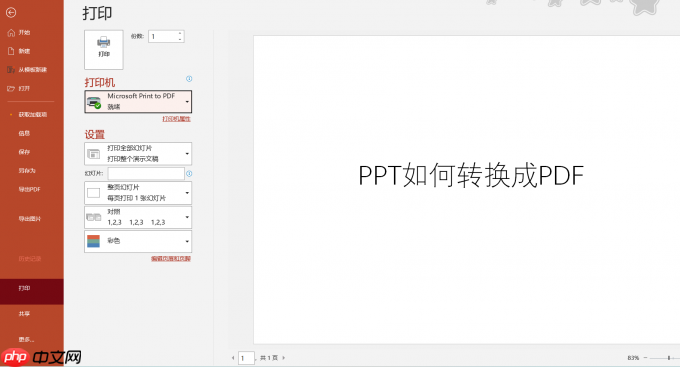The image size is (680, 367).
Task: Click the 设置 section heading
Action: point(95,134)
